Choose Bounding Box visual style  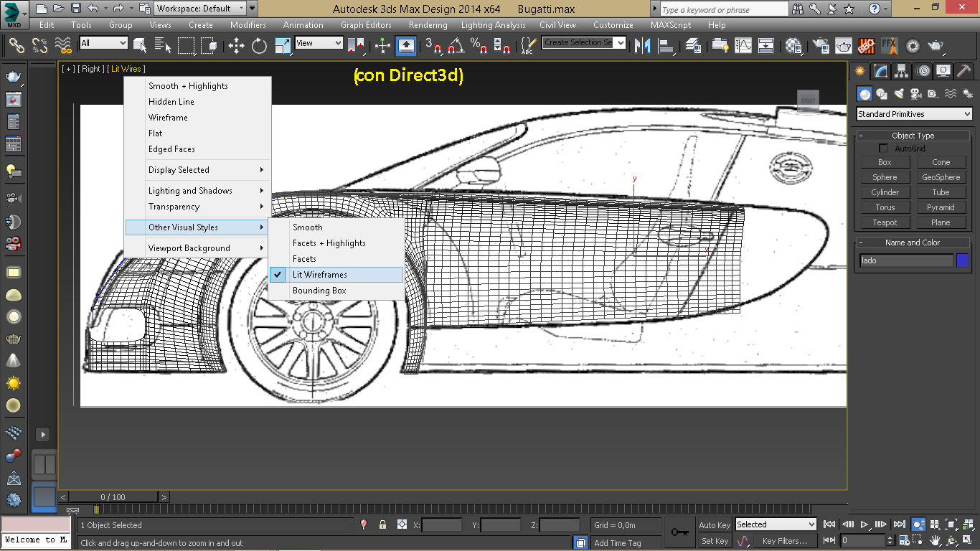319,291
